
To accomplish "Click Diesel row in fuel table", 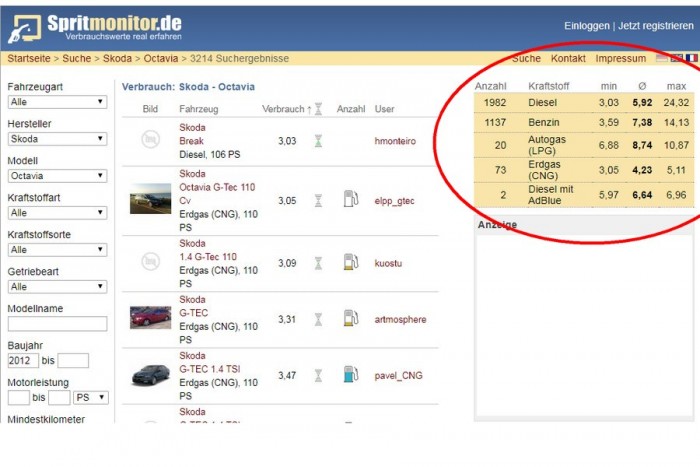I will pos(584,102).
